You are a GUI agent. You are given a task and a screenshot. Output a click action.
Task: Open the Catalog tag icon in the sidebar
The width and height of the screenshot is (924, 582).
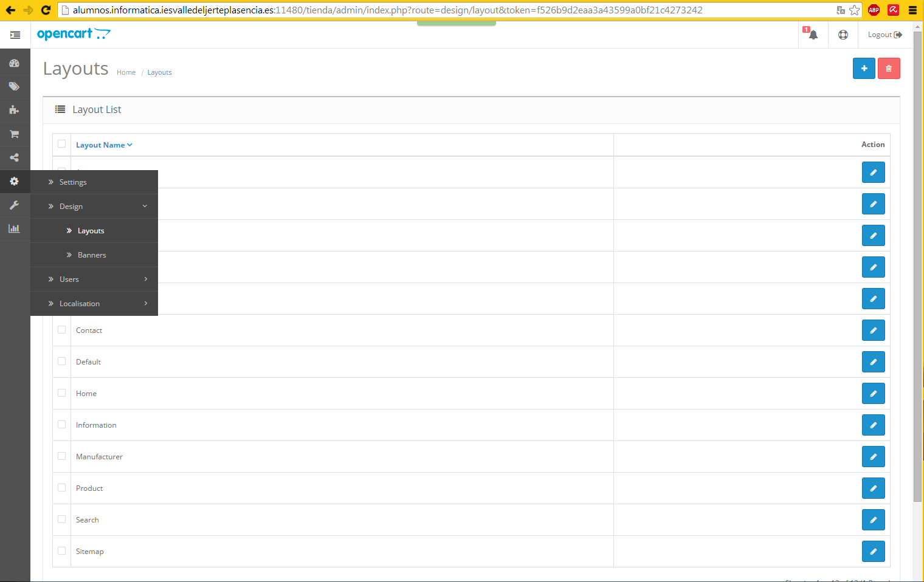point(15,87)
